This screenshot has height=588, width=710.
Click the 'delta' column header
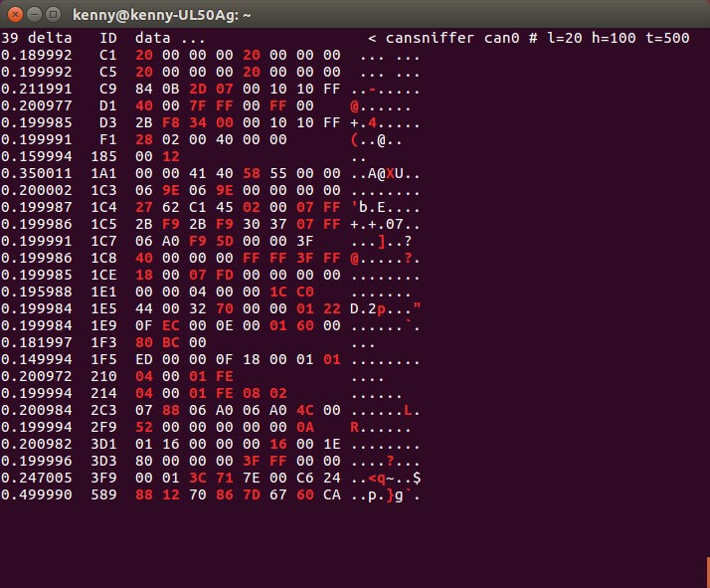click(50, 38)
